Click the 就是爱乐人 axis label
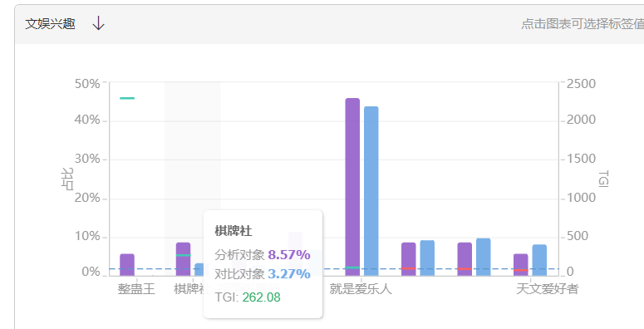The width and height of the screenshot is (644, 329). pyautogui.click(x=361, y=289)
